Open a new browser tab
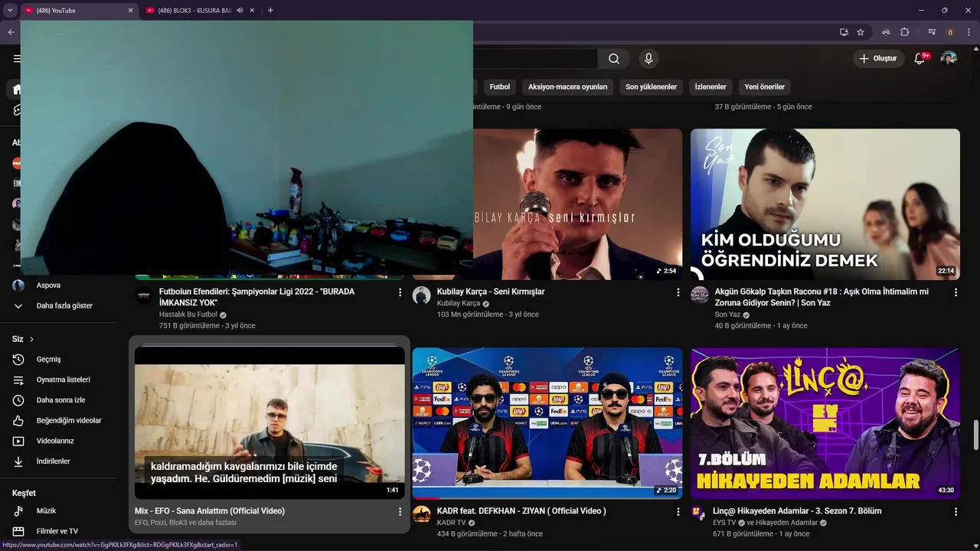Viewport: 980px width, 551px height. (270, 11)
